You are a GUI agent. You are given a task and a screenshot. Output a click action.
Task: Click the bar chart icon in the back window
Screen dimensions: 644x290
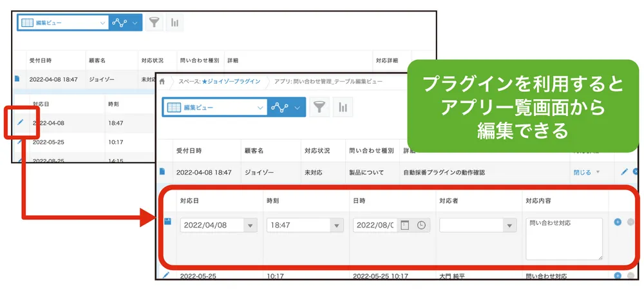click(x=175, y=23)
